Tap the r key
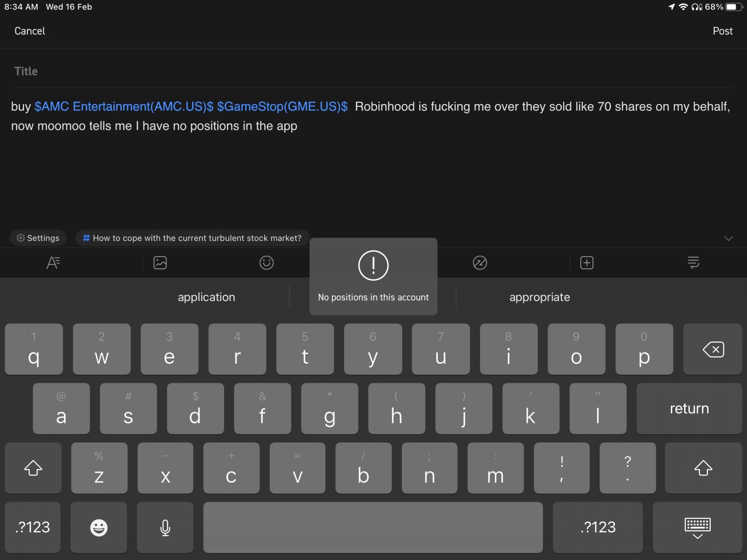This screenshot has width=747, height=560. click(237, 349)
